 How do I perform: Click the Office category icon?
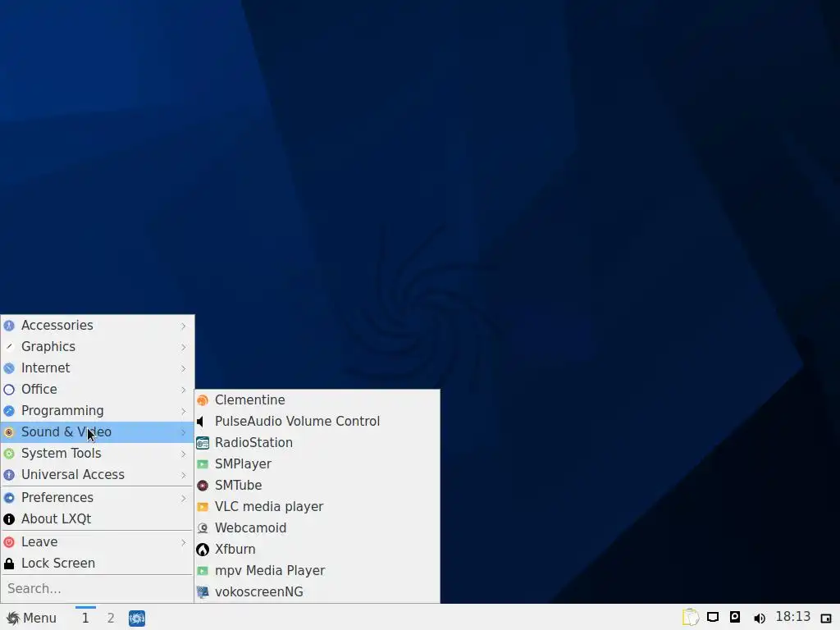(x=9, y=390)
